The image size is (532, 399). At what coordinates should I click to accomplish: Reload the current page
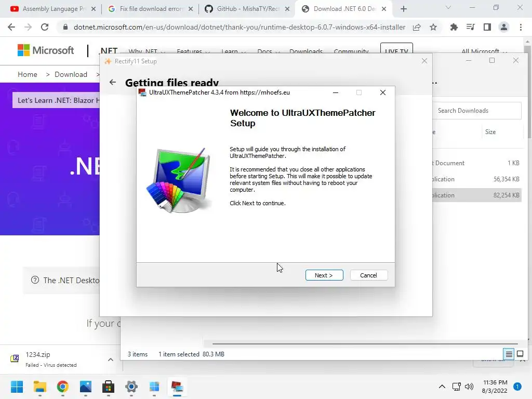[45, 27]
